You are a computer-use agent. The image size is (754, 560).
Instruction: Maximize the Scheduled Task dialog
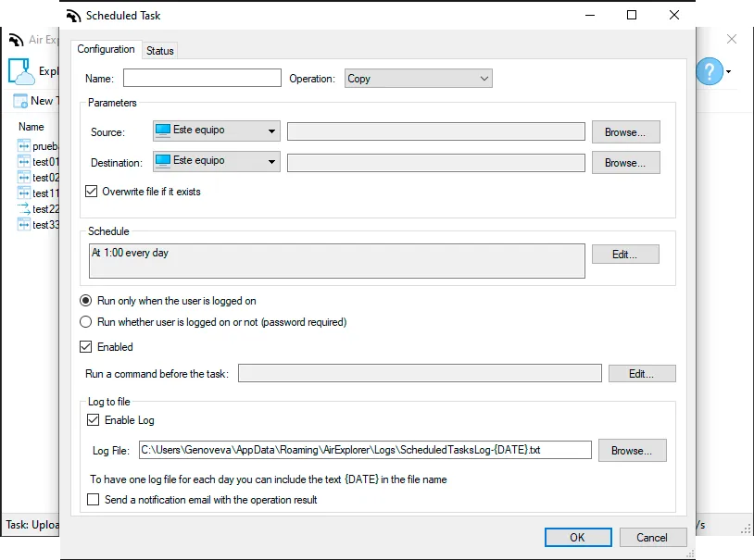click(x=632, y=16)
